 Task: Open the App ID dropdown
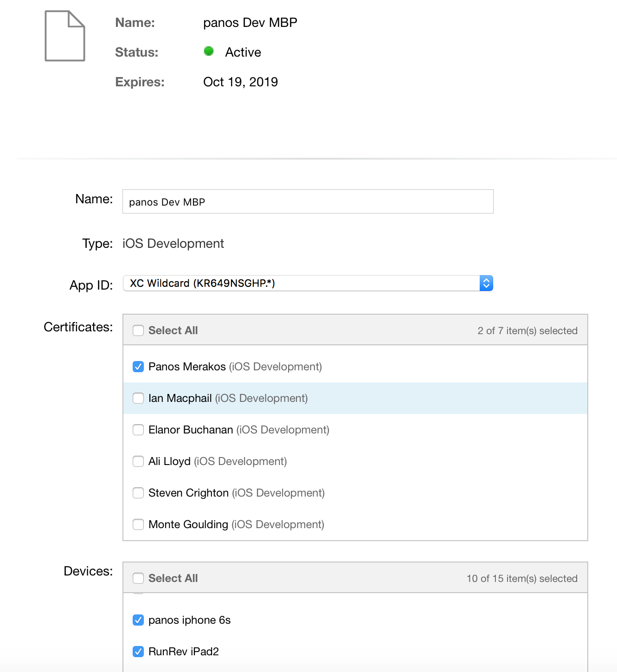(x=301, y=283)
